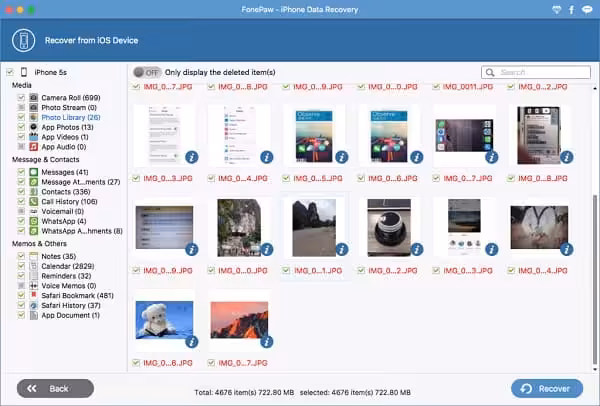Open the Message At...ments (27) category
Viewport: 600px width, 406px height.
[x=81, y=182]
